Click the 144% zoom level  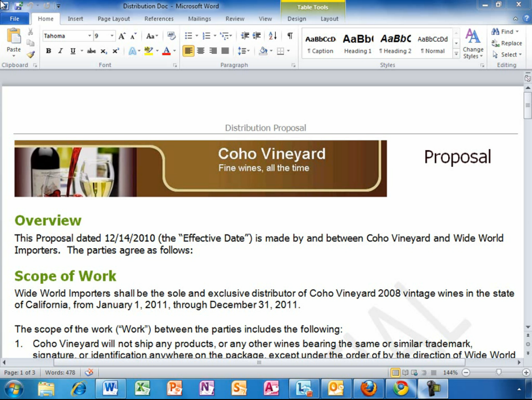coord(450,372)
